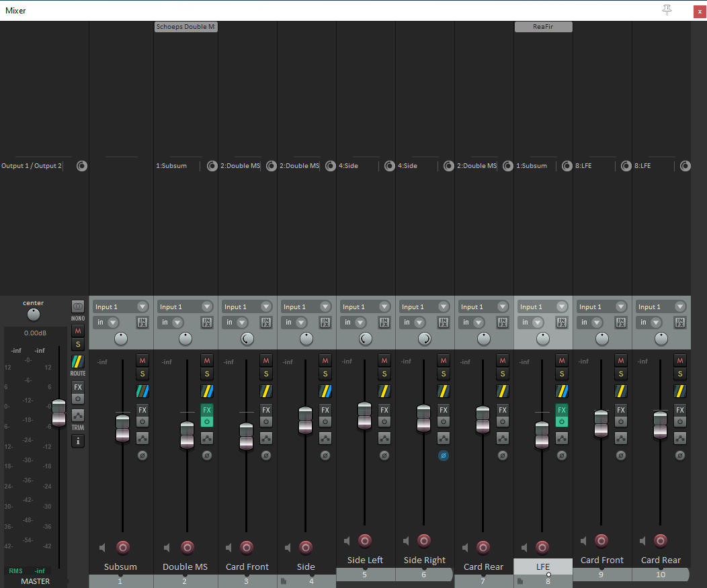Open FX chain for Double MS track
The image size is (707, 588).
(207, 410)
